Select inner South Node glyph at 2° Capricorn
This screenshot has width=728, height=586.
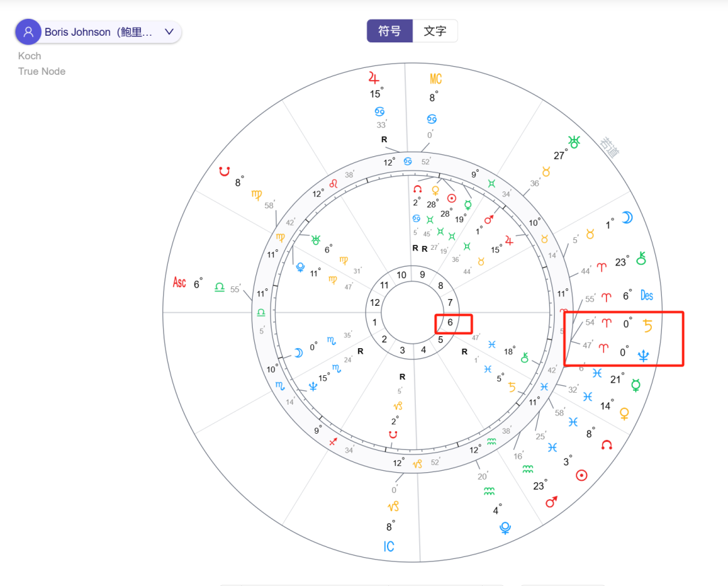[x=393, y=434]
